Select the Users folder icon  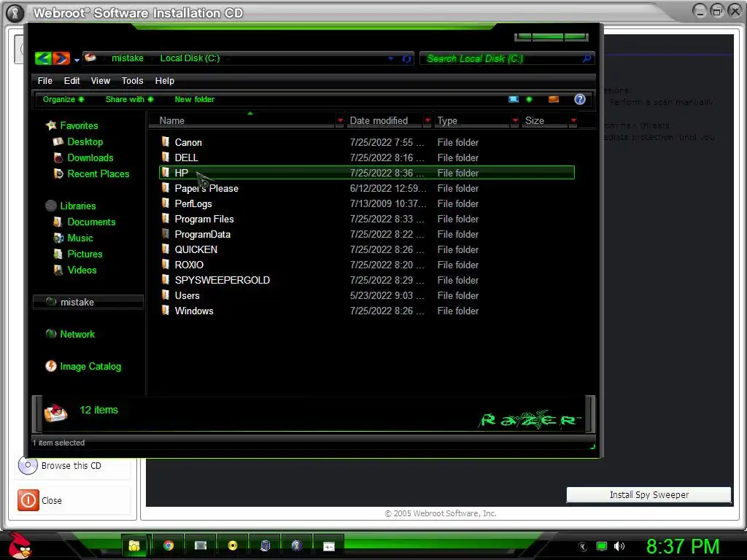click(166, 295)
